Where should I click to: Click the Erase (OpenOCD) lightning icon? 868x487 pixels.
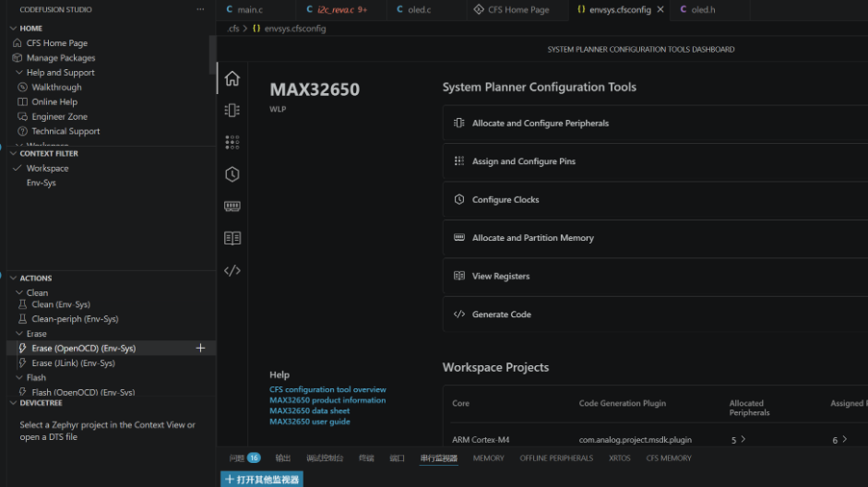click(x=22, y=348)
